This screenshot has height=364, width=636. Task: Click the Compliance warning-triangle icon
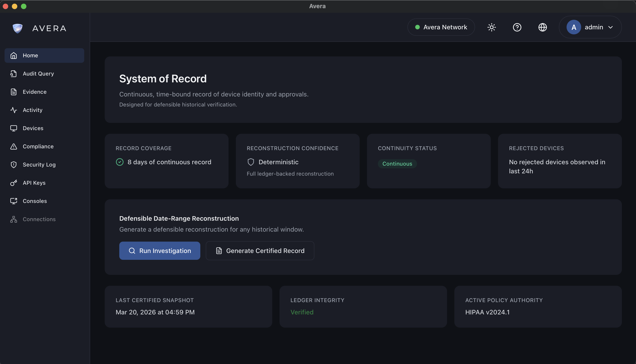13,146
